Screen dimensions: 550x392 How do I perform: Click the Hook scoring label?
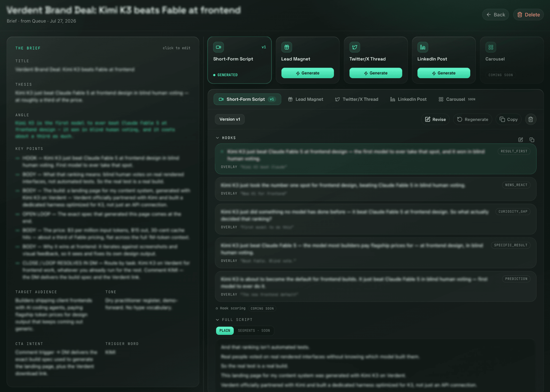(x=233, y=308)
